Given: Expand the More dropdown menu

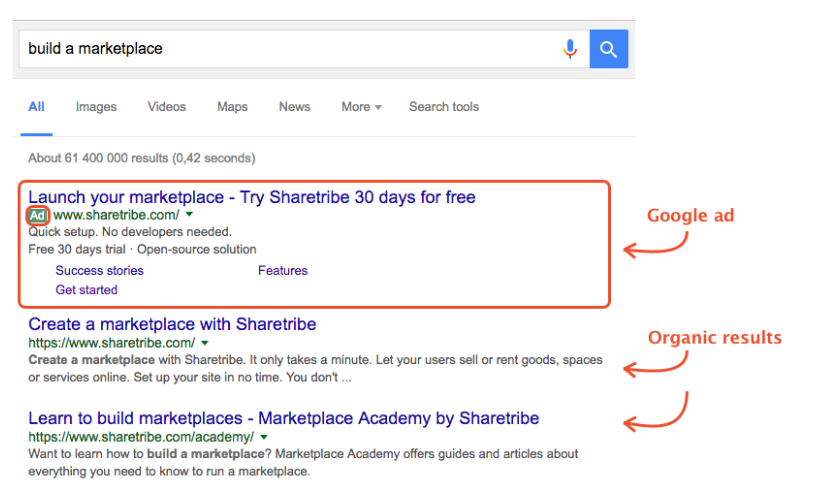Looking at the screenshot, I should click(361, 107).
